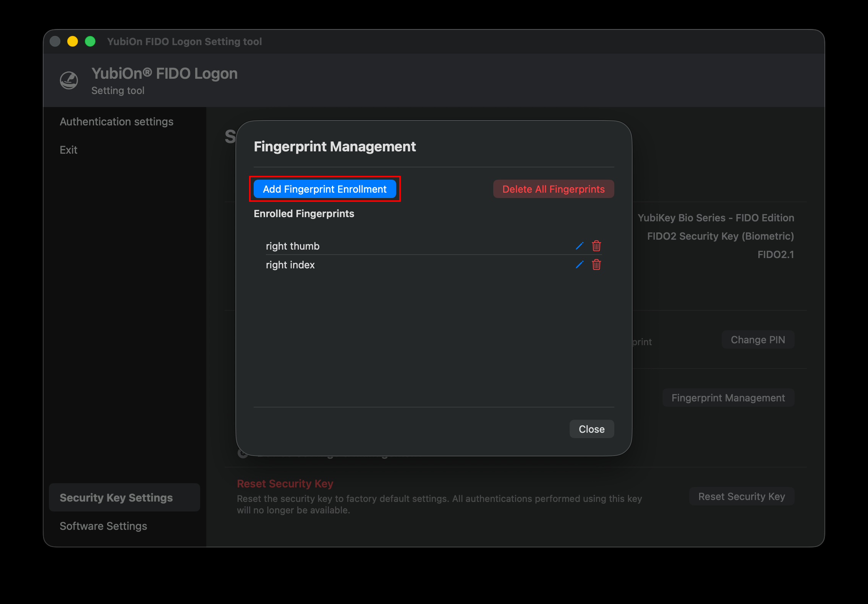Click the yellow minimize window button

[73, 41]
